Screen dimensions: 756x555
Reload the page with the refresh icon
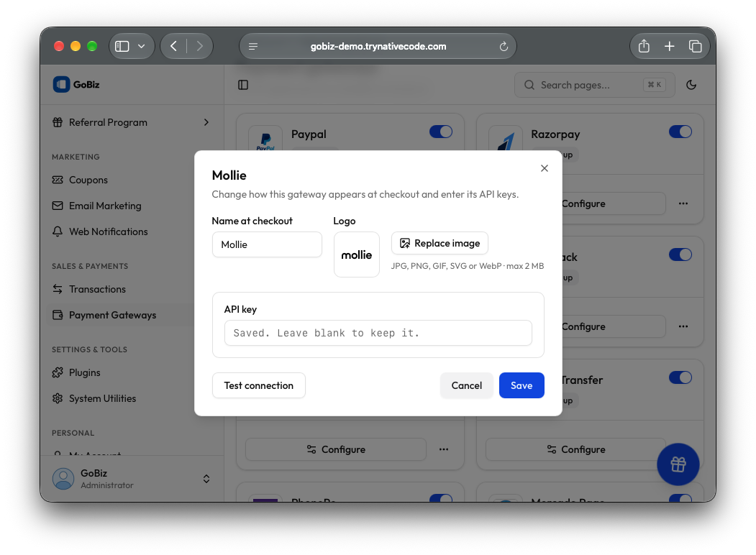click(x=504, y=46)
